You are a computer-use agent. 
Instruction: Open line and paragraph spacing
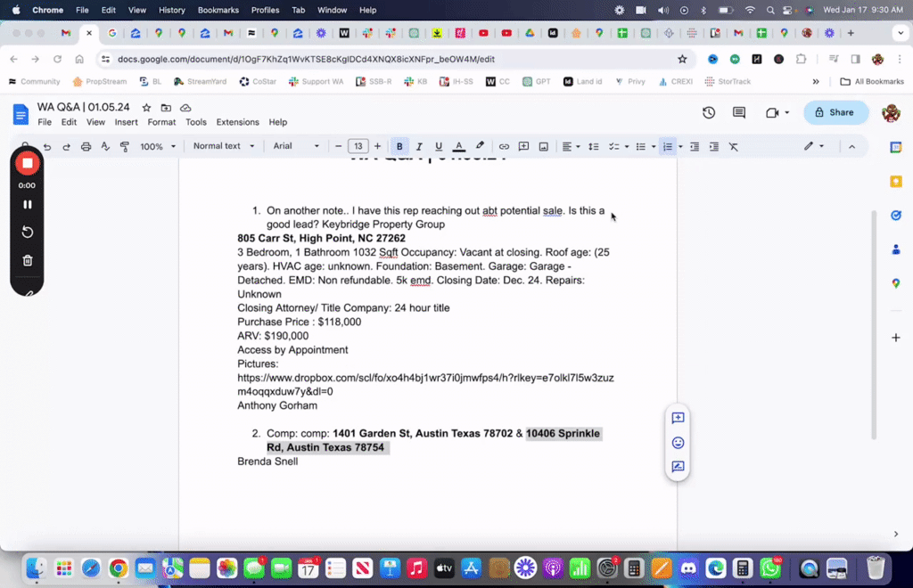593,147
